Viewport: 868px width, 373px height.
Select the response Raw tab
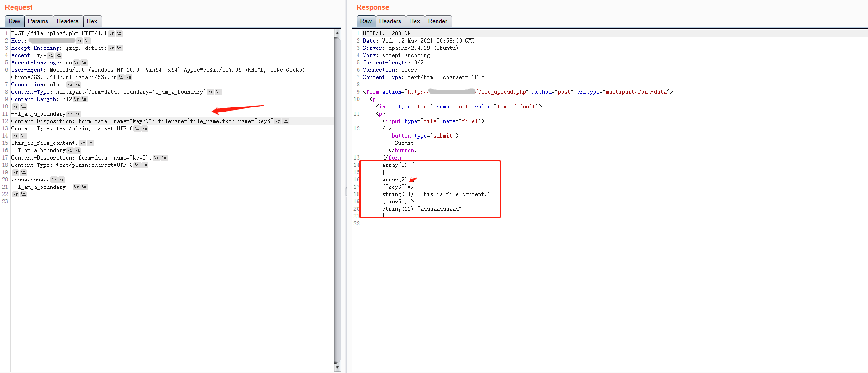coord(366,21)
